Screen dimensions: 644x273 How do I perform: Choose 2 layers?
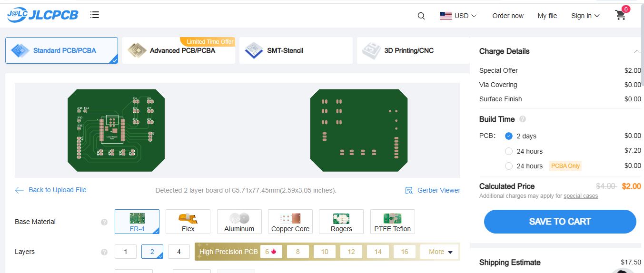pos(152,252)
